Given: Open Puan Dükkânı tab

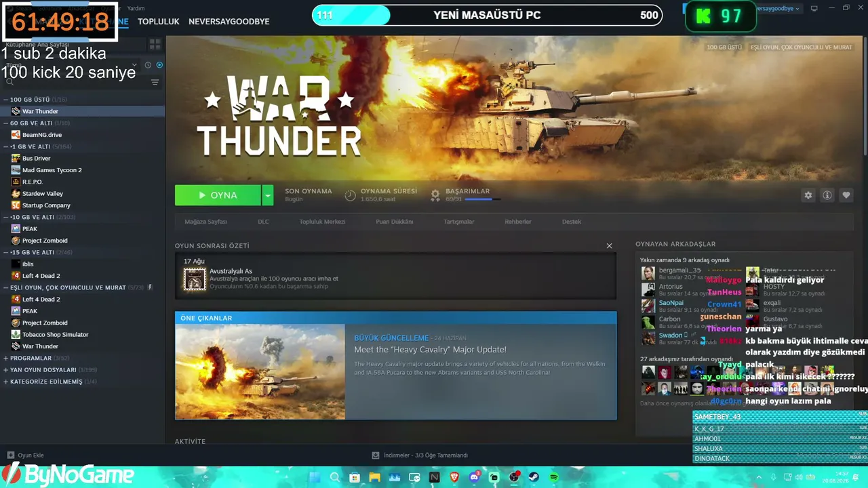Looking at the screenshot, I should tap(395, 222).
